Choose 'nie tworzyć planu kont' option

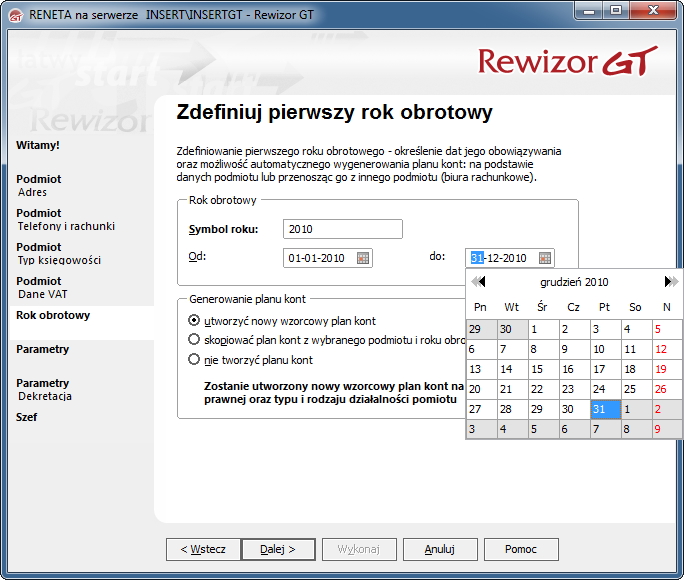click(x=195, y=359)
